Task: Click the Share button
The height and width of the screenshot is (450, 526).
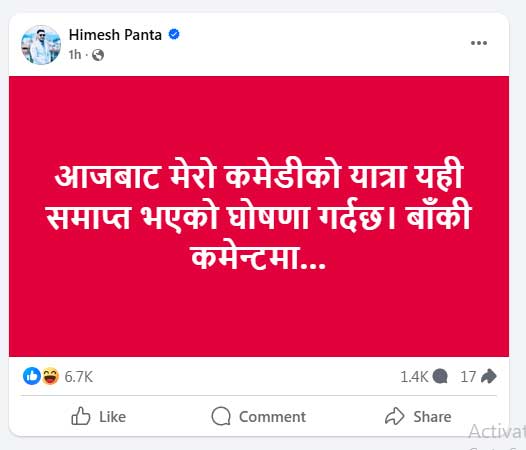Action: click(x=418, y=416)
